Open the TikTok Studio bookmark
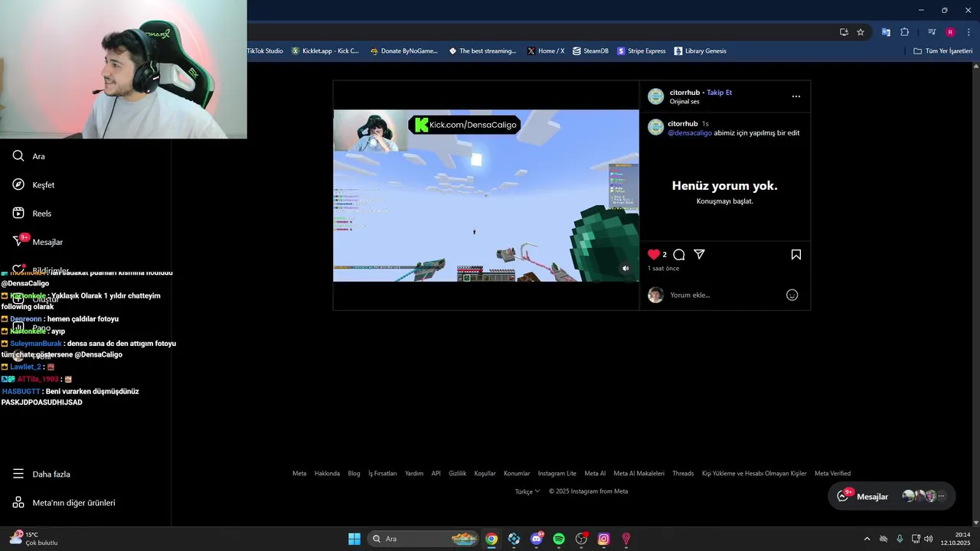Screen dimensions: 980x551 point(265,51)
